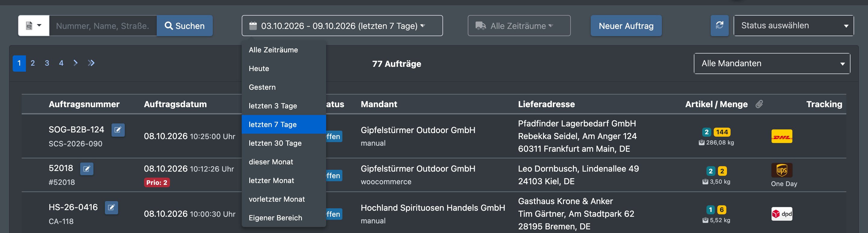Click current page 1 button
The width and height of the screenshot is (868, 233).
coord(19,63)
